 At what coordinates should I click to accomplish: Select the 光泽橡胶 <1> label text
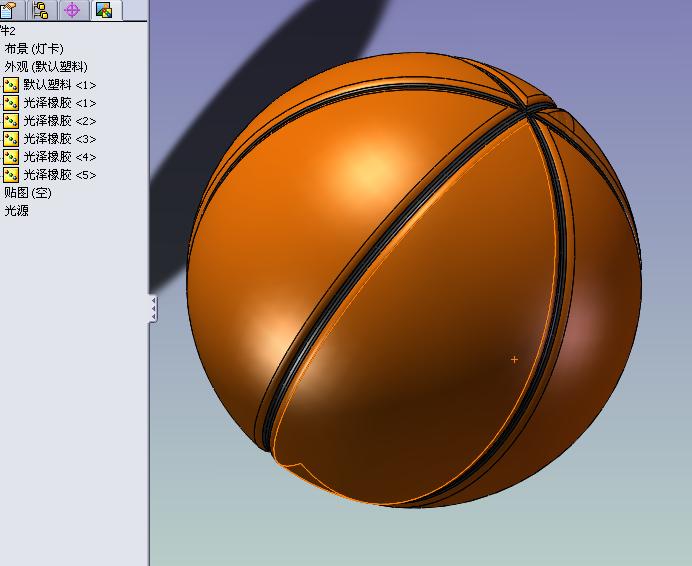(x=60, y=103)
